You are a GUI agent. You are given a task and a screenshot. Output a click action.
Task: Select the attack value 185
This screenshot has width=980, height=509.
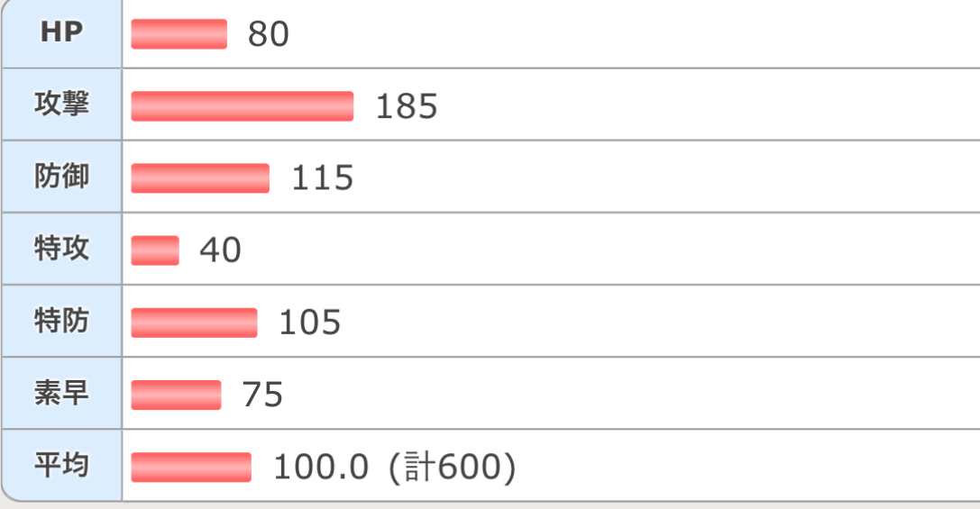tap(406, 107)
